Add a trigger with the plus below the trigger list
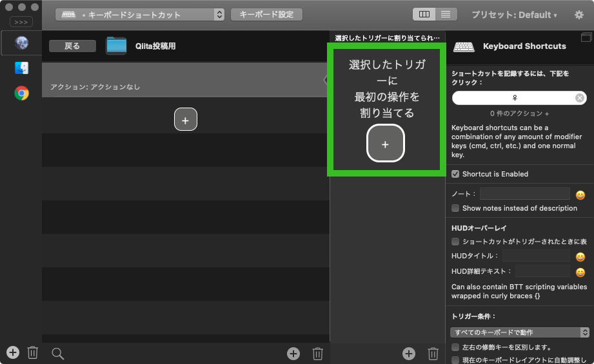Image resolution: width=594 pixels, height=364 pixels. tap(186, 119)
